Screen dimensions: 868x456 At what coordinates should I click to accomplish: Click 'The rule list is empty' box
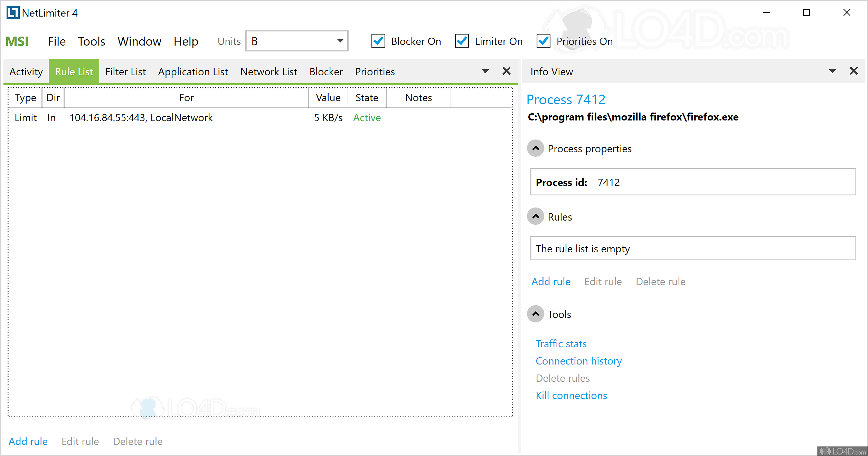tap(693, 248)
